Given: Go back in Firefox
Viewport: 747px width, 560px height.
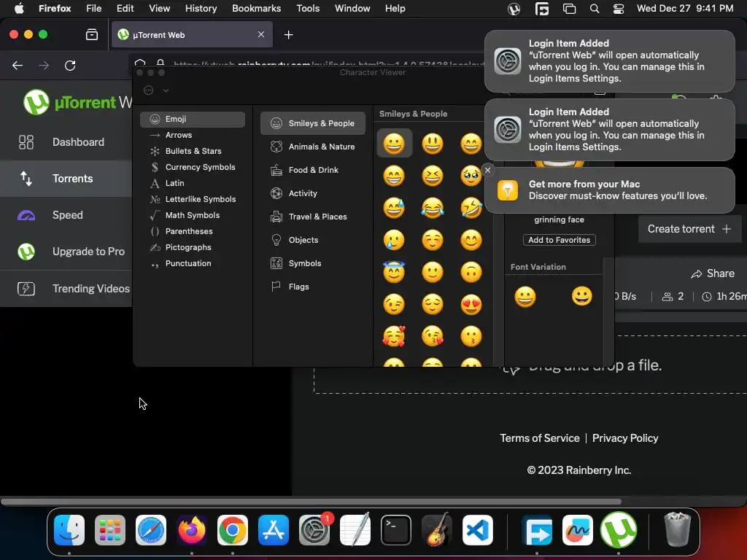Looking at the screenshot, I should coord(18,65).
